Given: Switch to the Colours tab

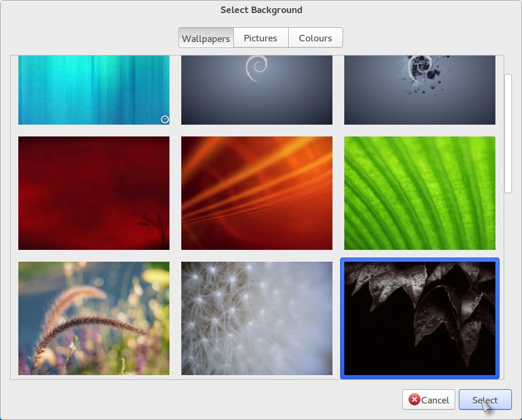Looking at the screenshot, I should [315, 38].
